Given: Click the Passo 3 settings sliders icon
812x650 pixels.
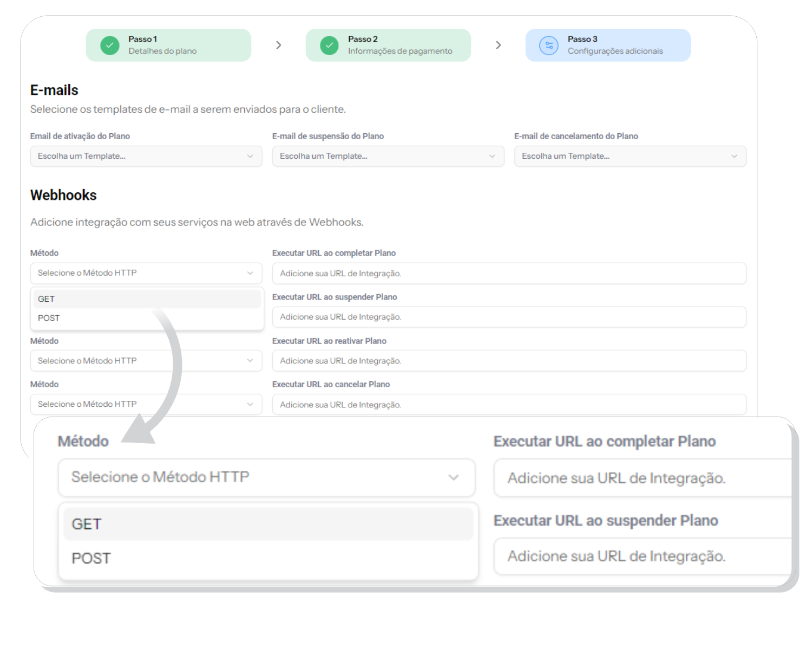Looking at the screenshot, I should coord(548,45).
